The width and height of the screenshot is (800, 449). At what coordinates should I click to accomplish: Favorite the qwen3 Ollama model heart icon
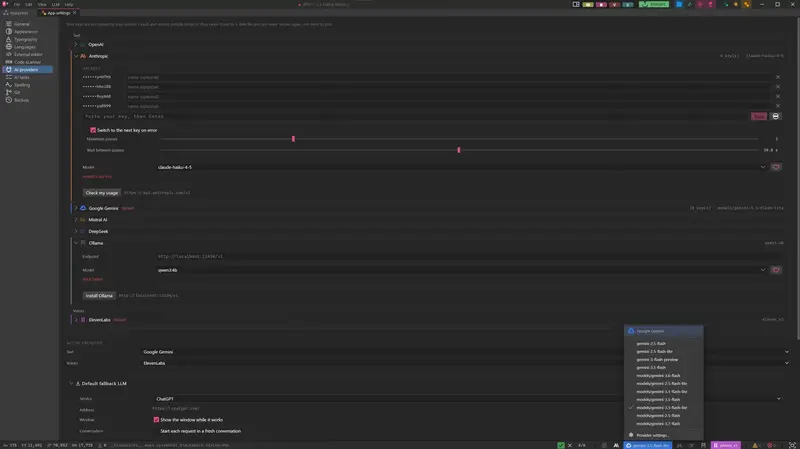point(776,270)
